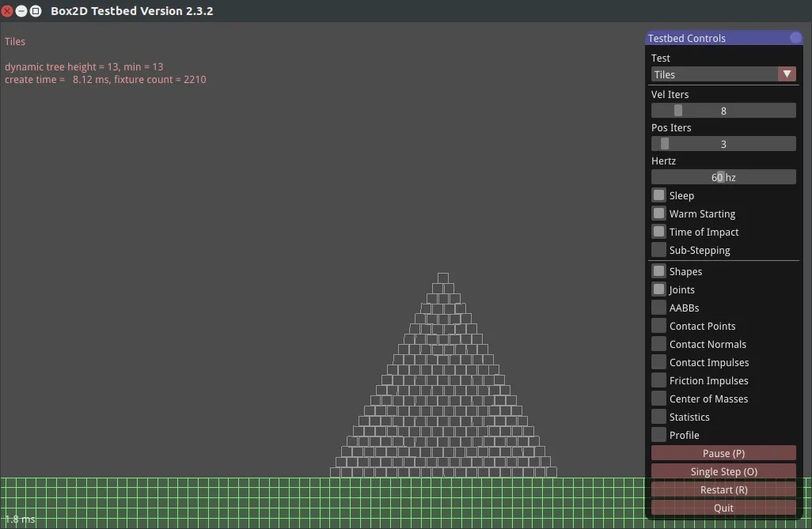Enable the AABBs checkbox

pos(658,307)
